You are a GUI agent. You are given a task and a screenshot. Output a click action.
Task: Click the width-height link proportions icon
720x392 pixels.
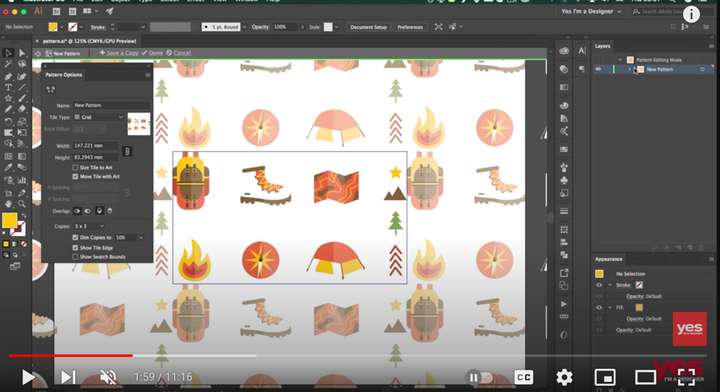127,151
